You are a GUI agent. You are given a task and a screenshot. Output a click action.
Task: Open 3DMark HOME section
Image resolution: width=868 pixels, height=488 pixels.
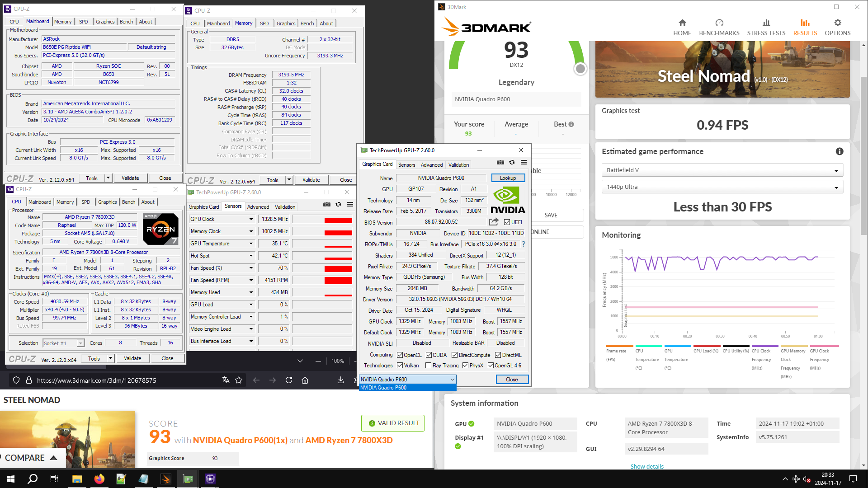point(682,28)
